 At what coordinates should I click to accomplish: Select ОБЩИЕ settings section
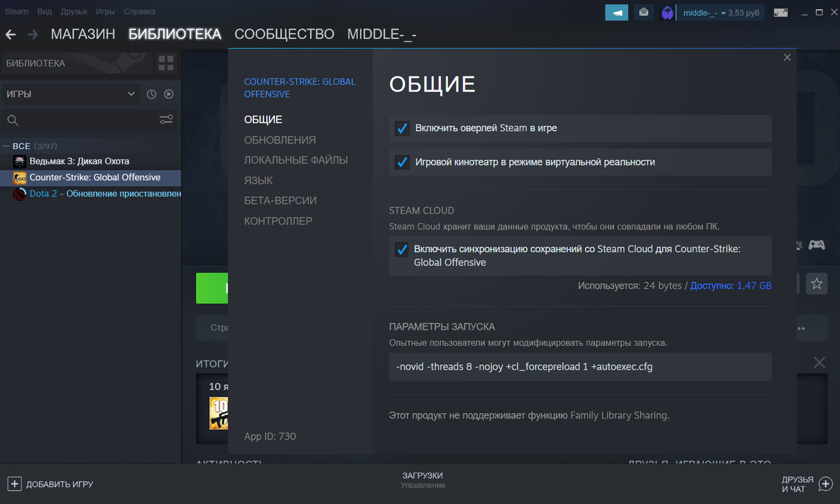pyautogui.click(x=263, y=120)
